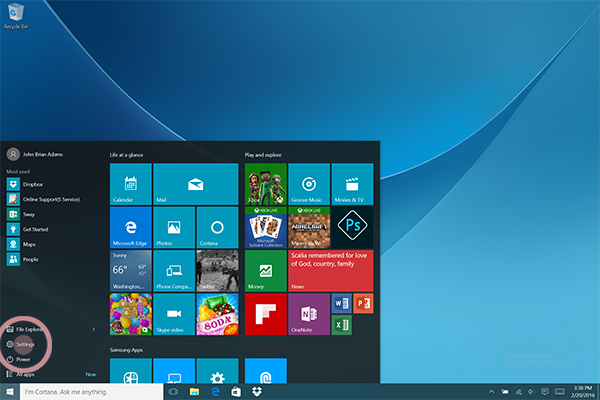The image size is (600, 400).
Task: Open Get Started from Most used
Action: 52,229
